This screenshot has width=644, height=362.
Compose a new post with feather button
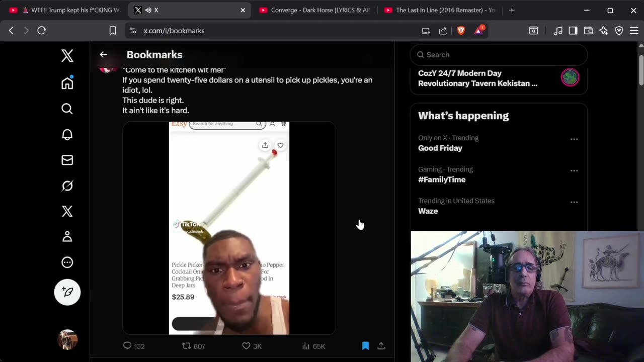click(x=67, y=292)
